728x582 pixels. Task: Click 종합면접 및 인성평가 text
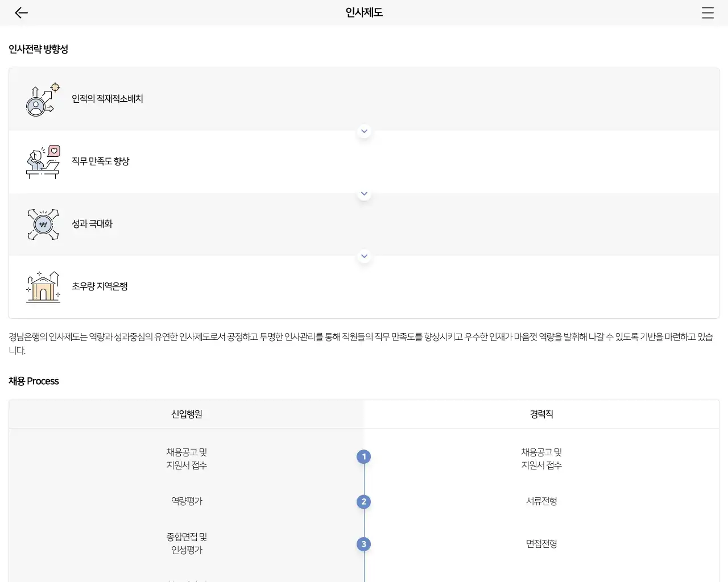[187, 543]
